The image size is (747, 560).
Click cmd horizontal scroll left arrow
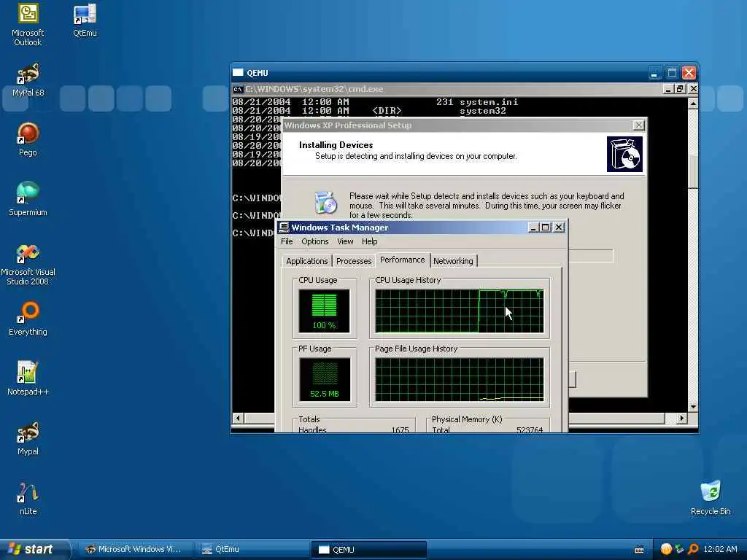coord(239,418)
